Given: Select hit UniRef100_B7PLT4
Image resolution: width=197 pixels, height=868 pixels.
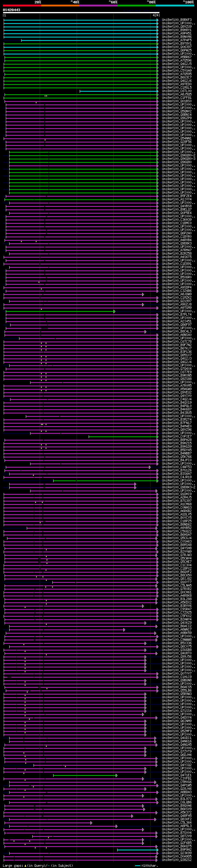Looking at the screenshot, I should (x=176, y=314).
